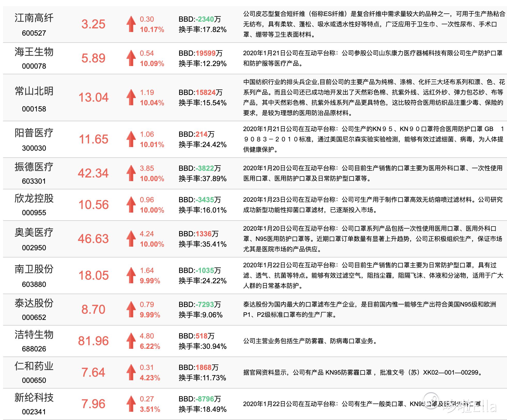507x420 pixels.
Task: Click stock code 688026
Action: pos(34,349)
